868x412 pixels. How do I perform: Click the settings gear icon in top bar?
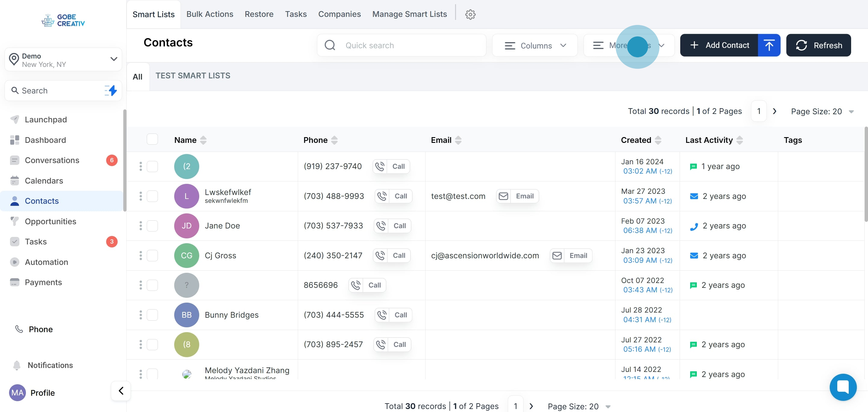470,14
